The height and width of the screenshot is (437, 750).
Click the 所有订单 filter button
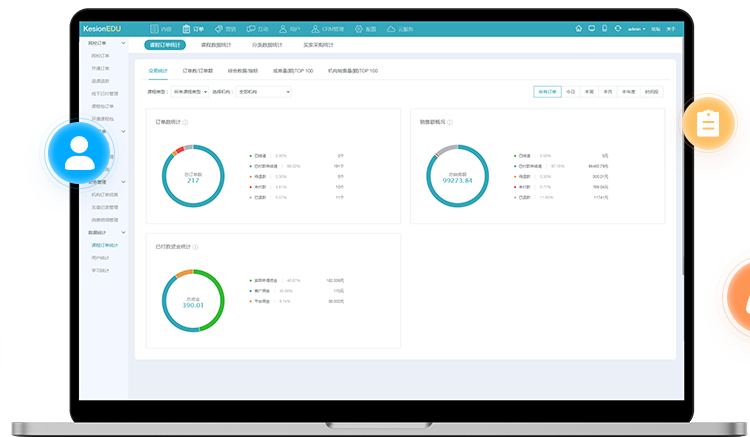pyautogui.click(x=548, y=91)
